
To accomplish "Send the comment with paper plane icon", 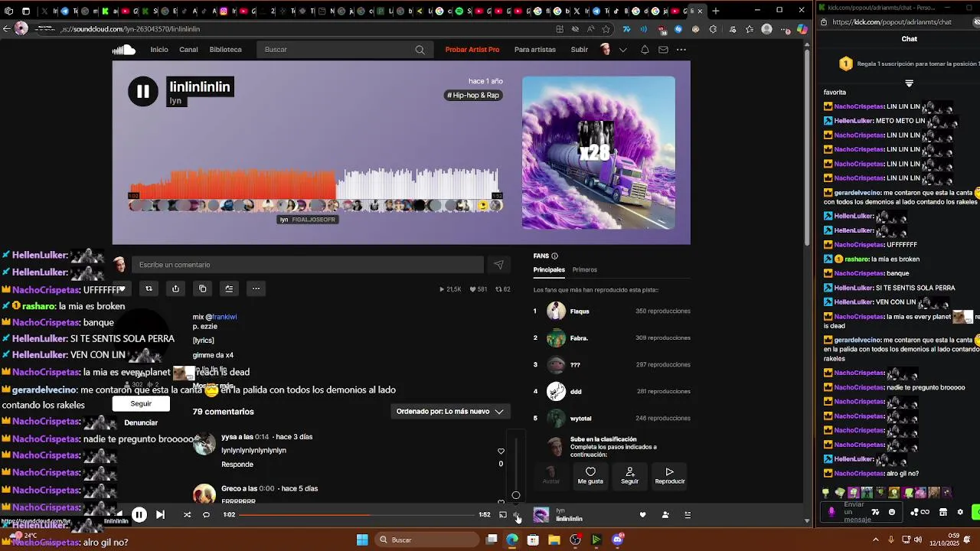I will (x=498, y=265).
